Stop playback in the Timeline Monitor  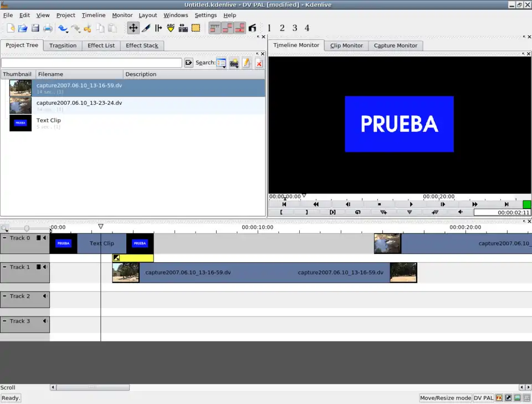click(x=379, y=204)
